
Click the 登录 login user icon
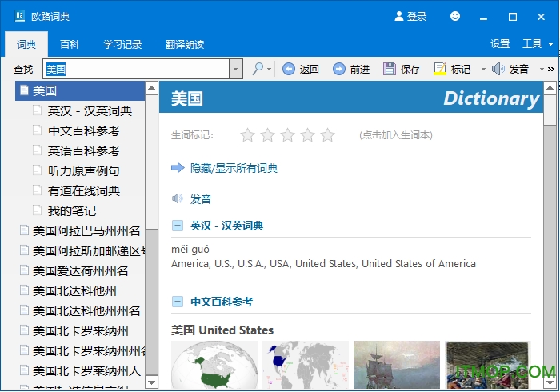(x=399, y=16)
